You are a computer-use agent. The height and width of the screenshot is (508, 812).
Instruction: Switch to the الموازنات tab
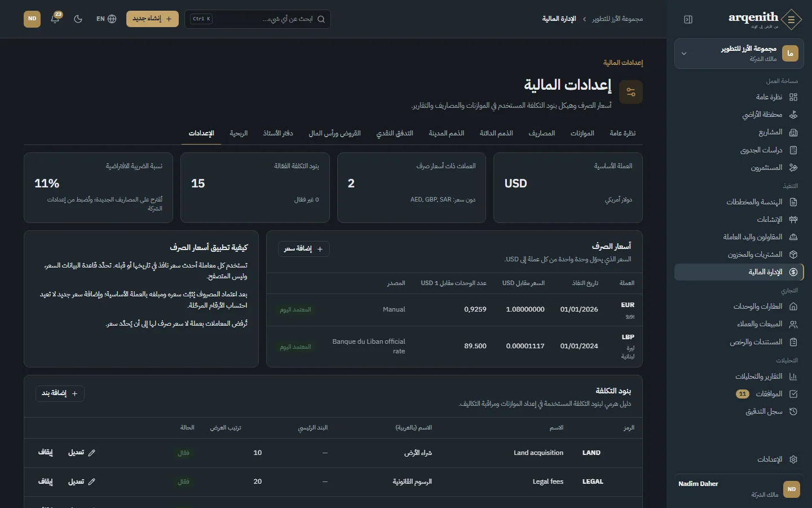pos(582,133)
